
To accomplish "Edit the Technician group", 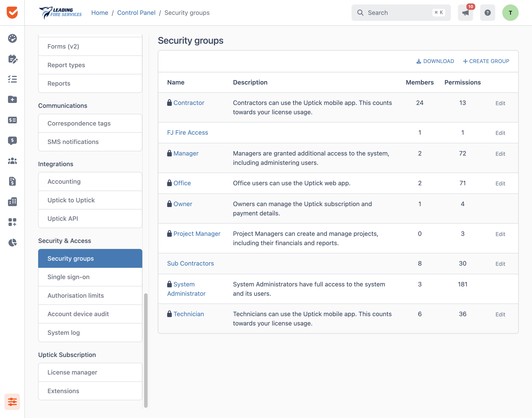I will coord(500,314).
